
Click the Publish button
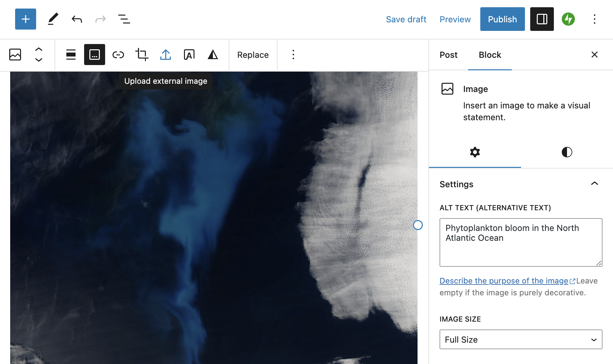(502, 19)
